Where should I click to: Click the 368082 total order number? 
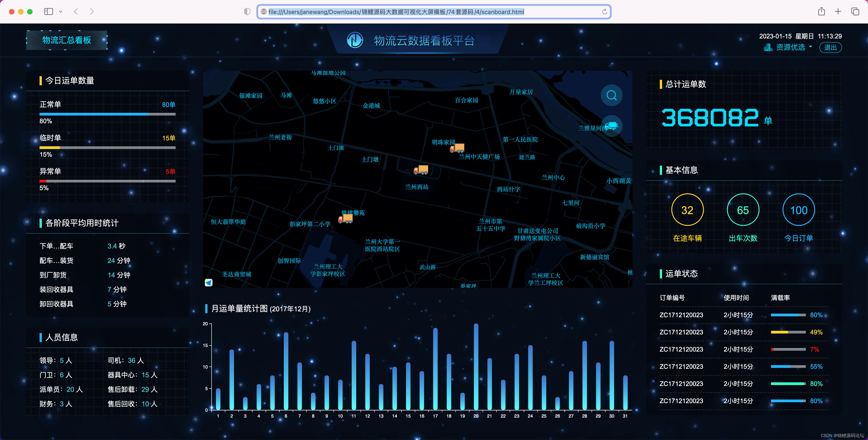click(710, 118)
